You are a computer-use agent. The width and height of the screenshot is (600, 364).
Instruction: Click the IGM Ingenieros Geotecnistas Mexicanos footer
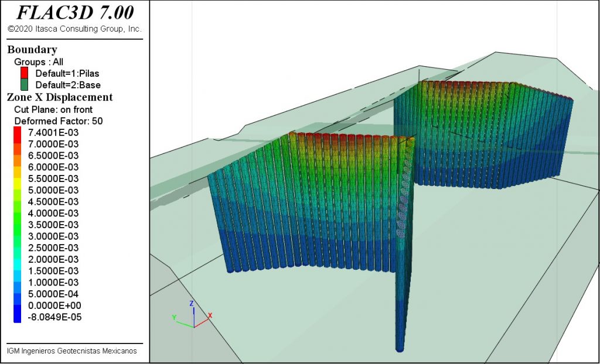click(x=71, y=351)
